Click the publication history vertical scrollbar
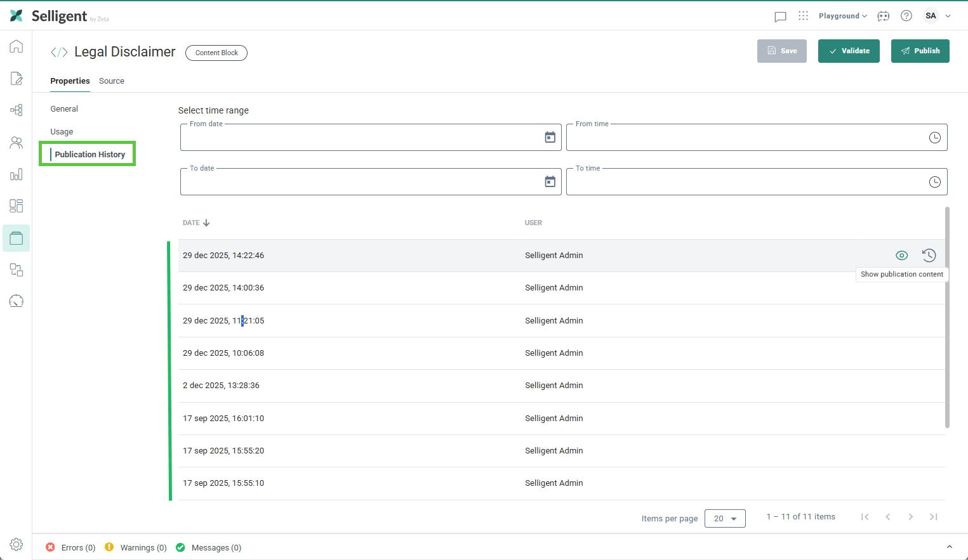 [947, 317]
